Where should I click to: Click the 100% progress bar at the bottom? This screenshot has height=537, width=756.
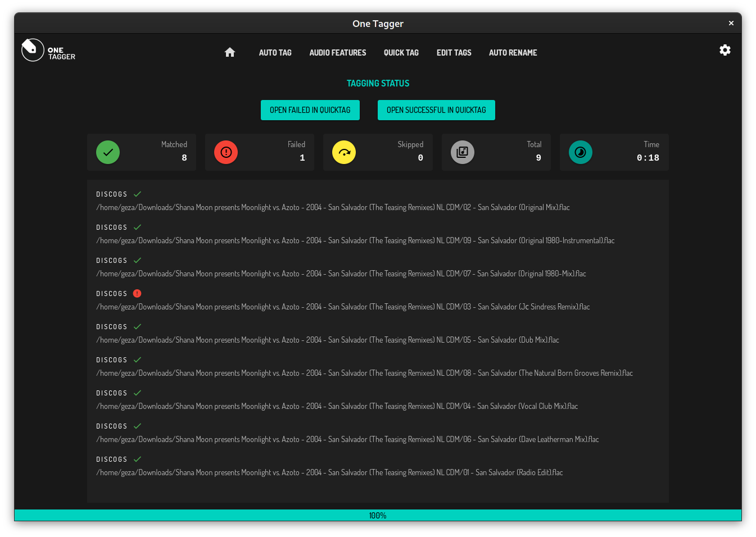378,515
